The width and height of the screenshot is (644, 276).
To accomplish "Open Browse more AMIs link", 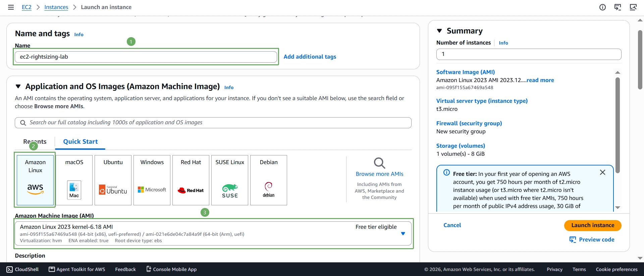I will coord(379,174).
